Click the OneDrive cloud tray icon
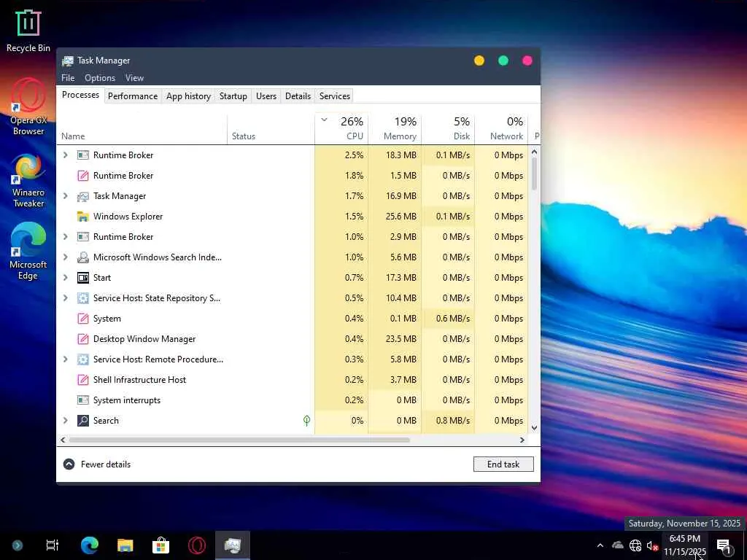Screen dimensions: 747x560 (617, 545)
